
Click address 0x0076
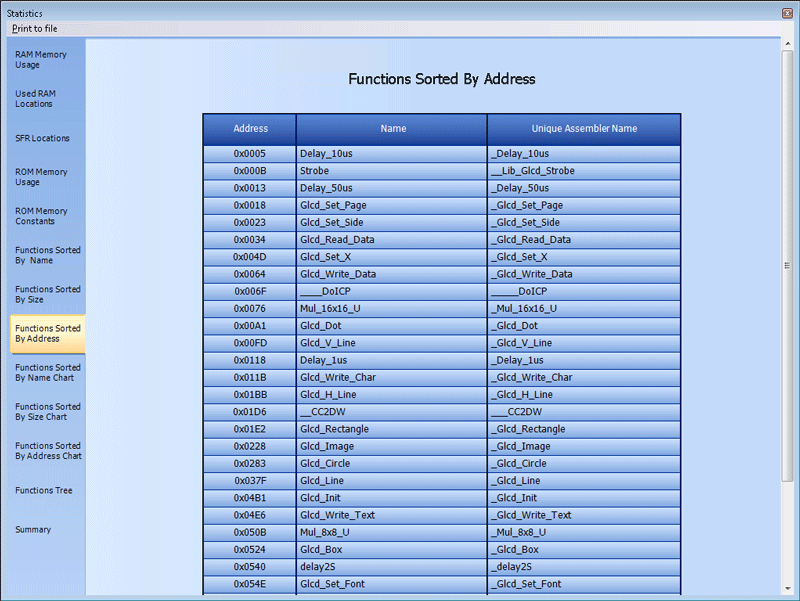pos(249,309)
